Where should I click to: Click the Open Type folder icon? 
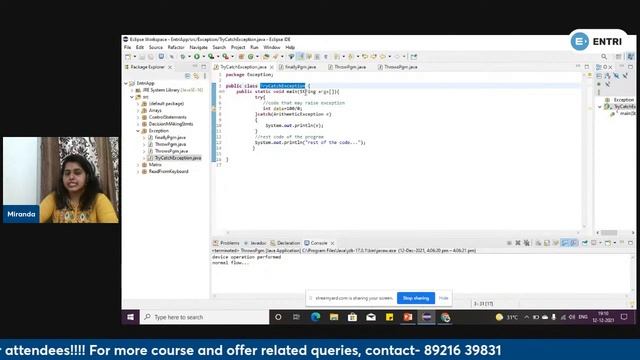coord(266,56)
